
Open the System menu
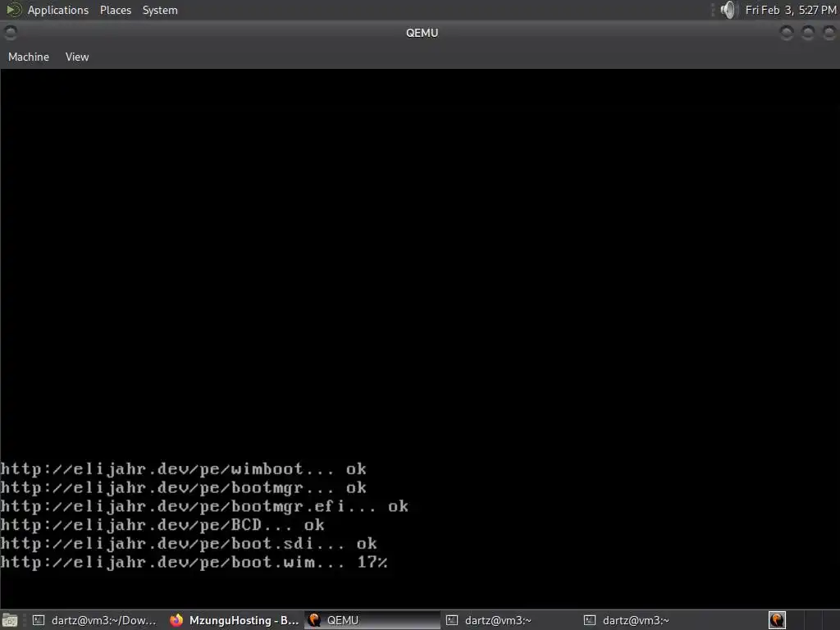(160, 10)
